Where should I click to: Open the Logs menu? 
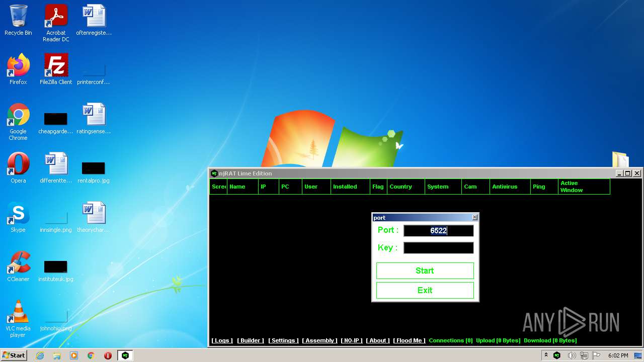point(222,340)
